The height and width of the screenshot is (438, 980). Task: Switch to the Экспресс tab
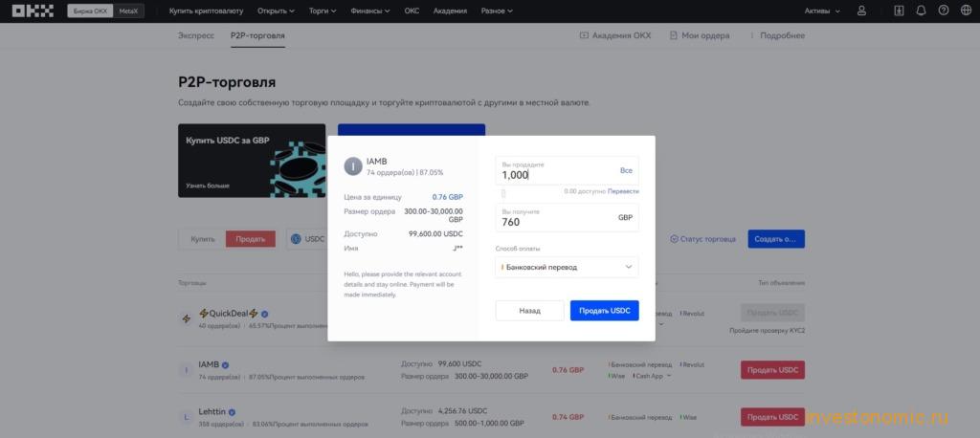[195, 35]
